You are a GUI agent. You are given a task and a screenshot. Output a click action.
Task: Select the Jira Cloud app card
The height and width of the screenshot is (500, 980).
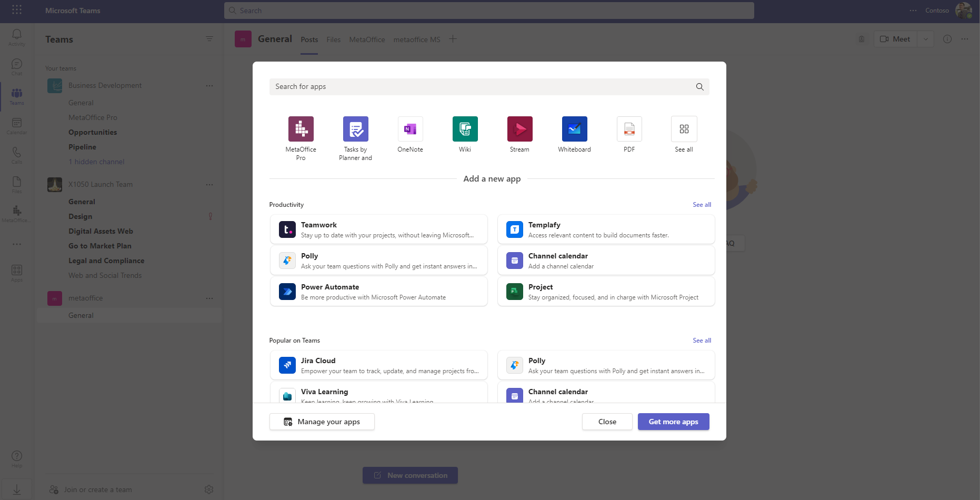(x=379, y=365)
